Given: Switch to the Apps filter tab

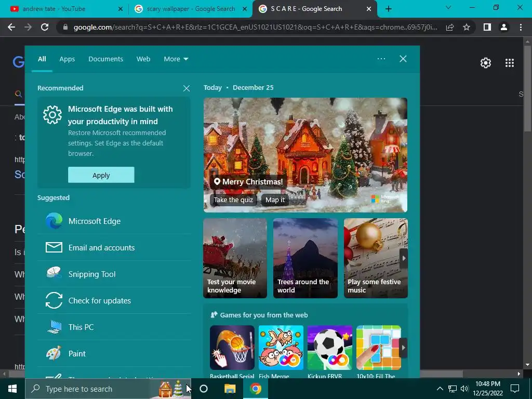Looking at the screenshot, I should (x=67, y=59).
